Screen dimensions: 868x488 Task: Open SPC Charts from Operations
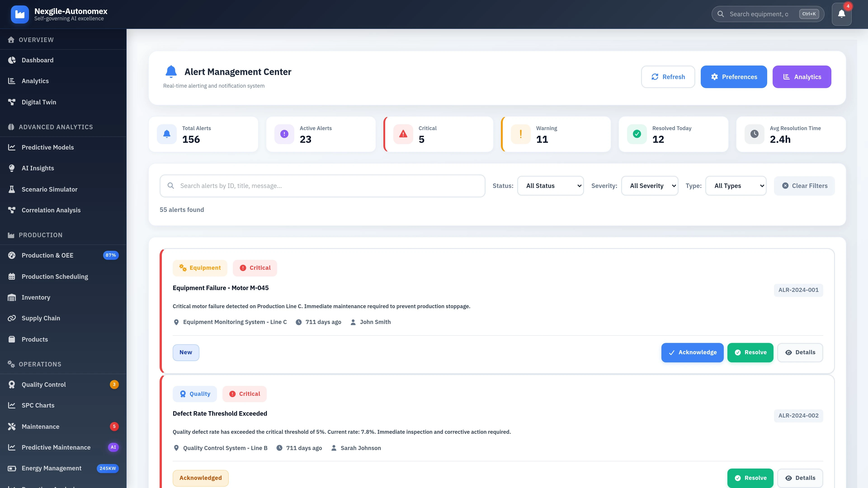click(x=38, y=405)
